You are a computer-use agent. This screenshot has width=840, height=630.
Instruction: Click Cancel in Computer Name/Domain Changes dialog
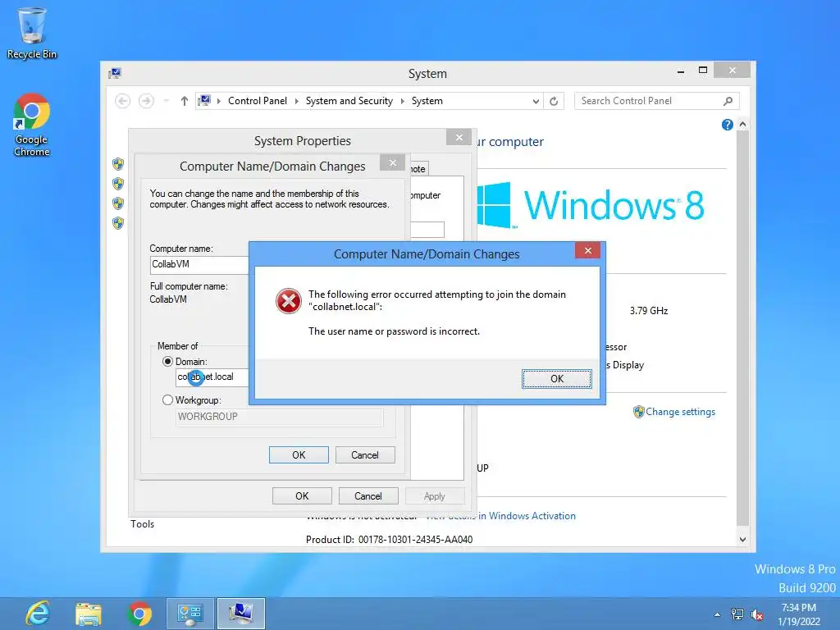click(365, 454)
